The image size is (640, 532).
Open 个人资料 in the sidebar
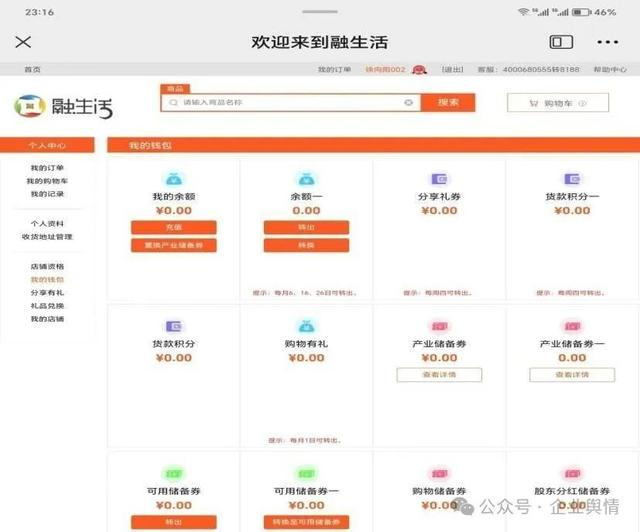pos(47,224)
